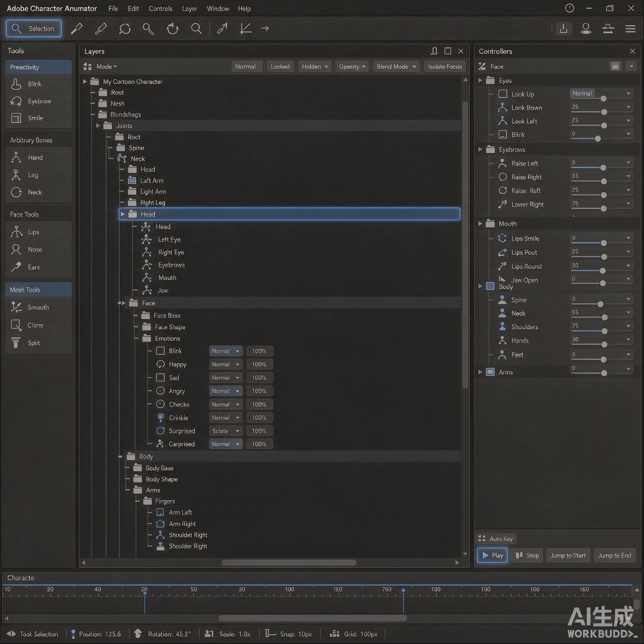Open Surprised blend mode dropdown showing Solate

tap(226, 431)
